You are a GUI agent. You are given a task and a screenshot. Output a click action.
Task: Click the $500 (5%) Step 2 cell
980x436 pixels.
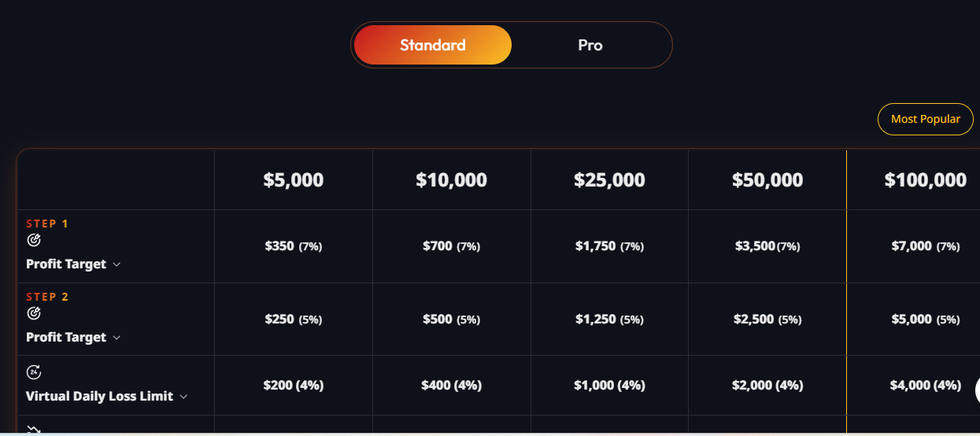451,320
